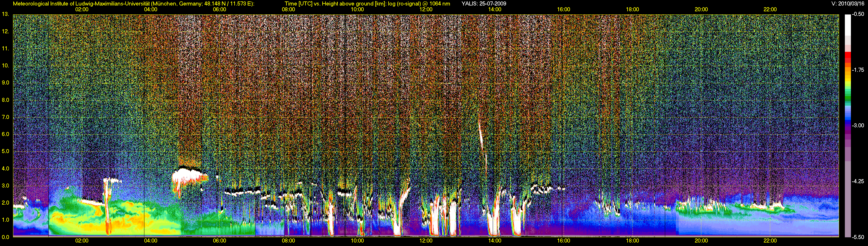The width and height of the screenshot is (868, 246).
Task: Click 18:00 on the lower time axis
Action: tap(632, 241)
